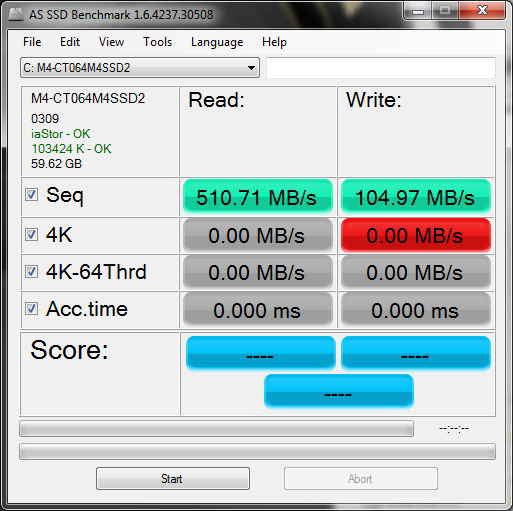Click the upper progress bar
This screenshot has height=511, width=513.
[x=216, y=429]
